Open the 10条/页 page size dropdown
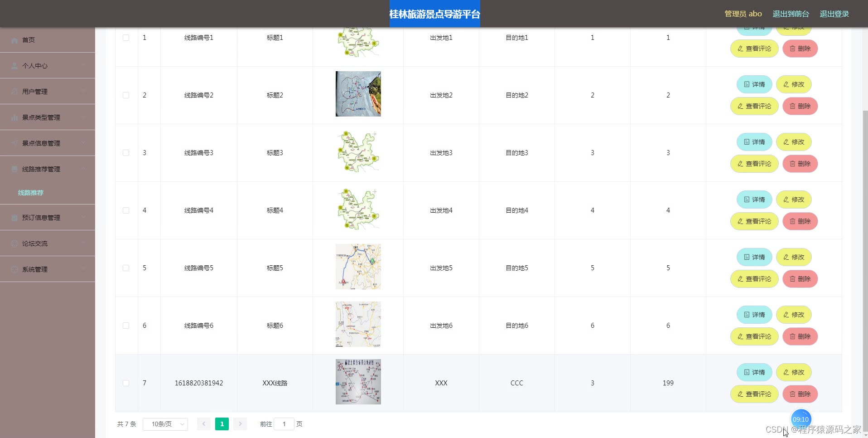 (165, 424)
